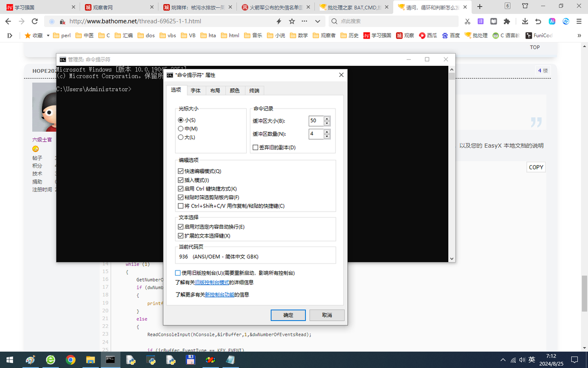Open the downloads panel
Image resolution: width=588 pixels, height=368 pixels.
click(x=525, y=22)
